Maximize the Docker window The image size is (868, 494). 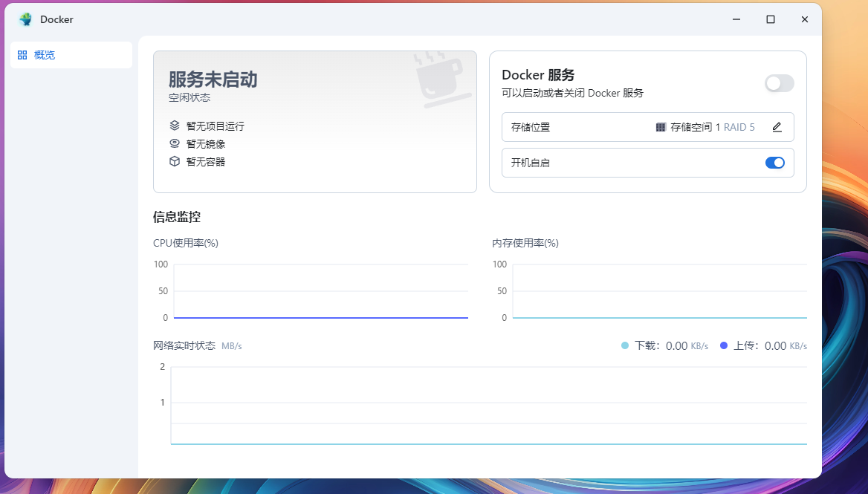click(x=771, y=19)
